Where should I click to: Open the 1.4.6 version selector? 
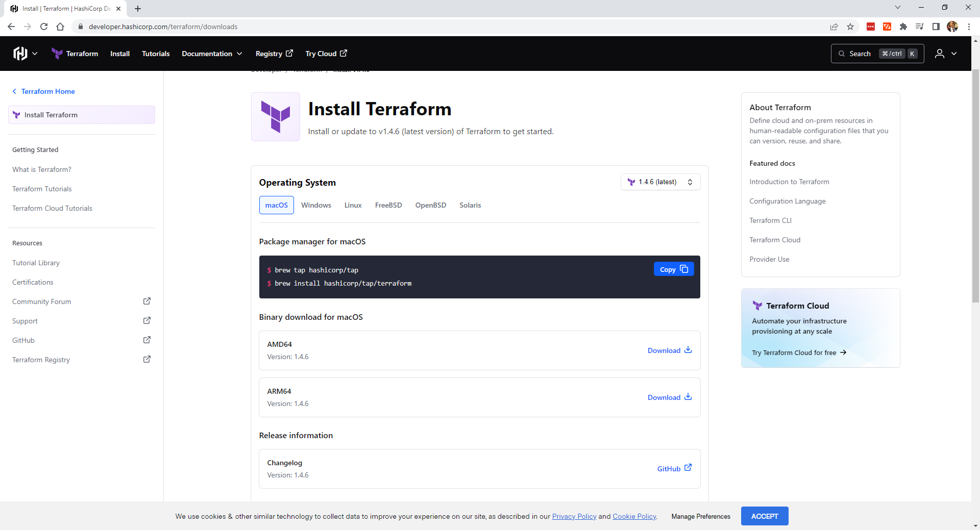(x=660, y=182)
